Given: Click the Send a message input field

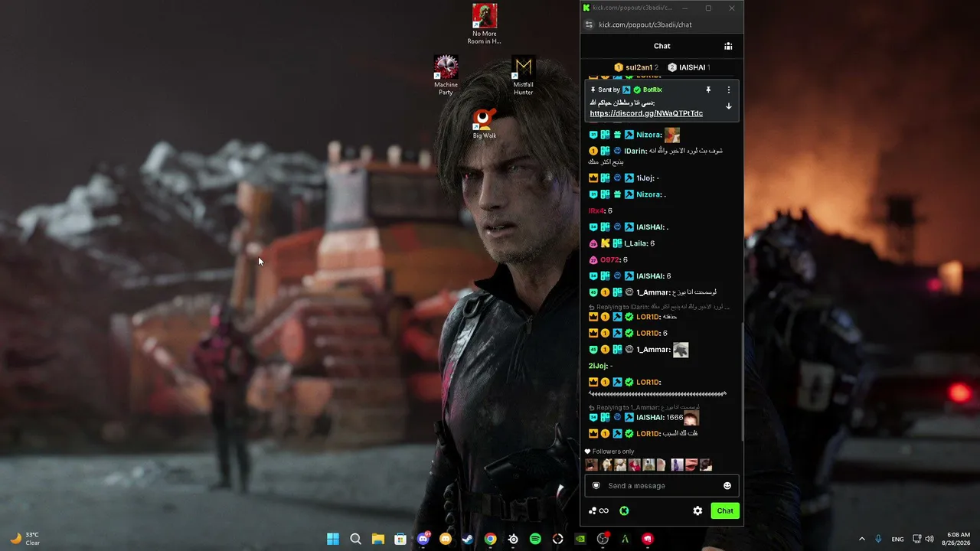Looking at the screenshot, I should pos(661,486).
